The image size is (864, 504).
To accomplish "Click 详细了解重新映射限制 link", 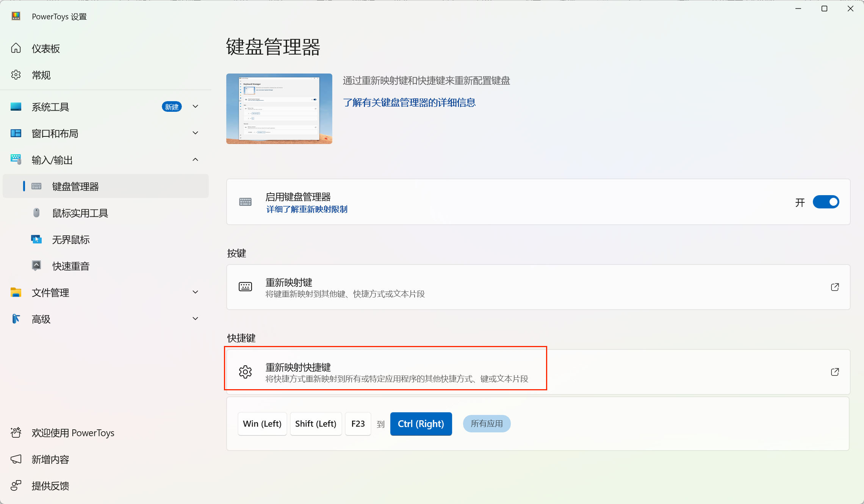I will (x=307, y=209).
